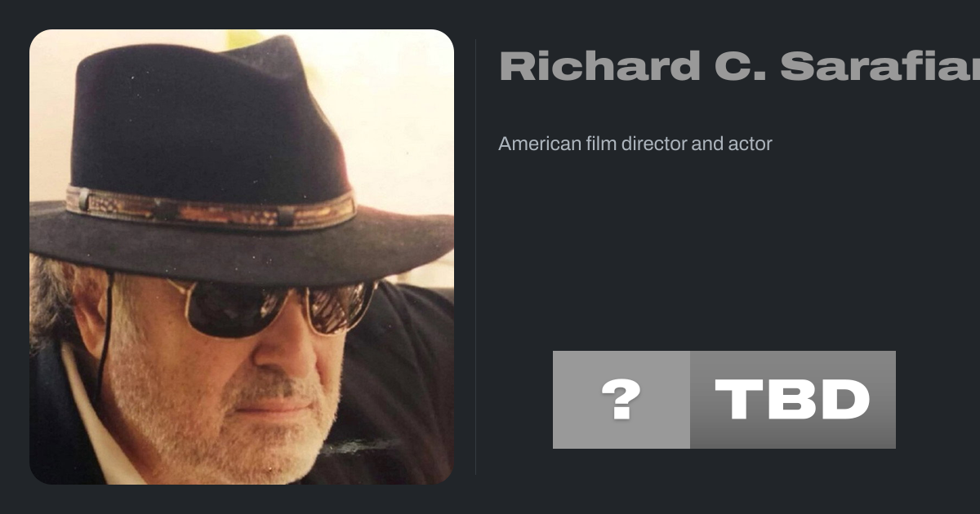Click the surname 'Sarafian' in the heading
Viewport: 980px width, 514px height.
point(880,66)
